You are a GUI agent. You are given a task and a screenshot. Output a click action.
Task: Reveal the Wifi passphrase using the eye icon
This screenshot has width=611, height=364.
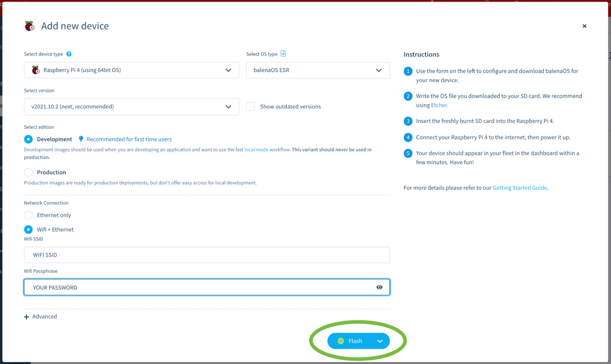click(x=379, y=287)
